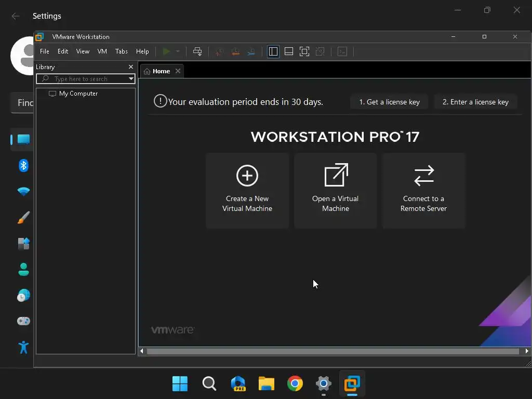
Task: Open Google Chrome from the taskbar
Action: 295,384
